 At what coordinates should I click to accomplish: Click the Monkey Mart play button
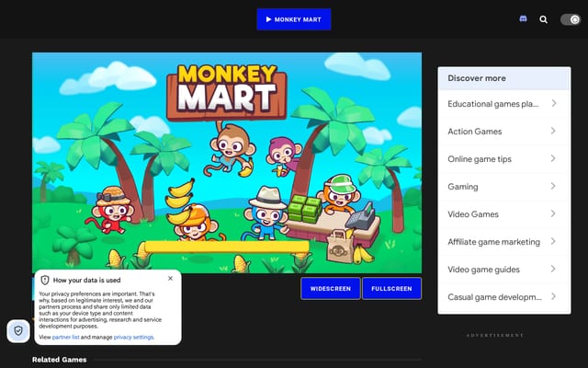coord(294,19)
